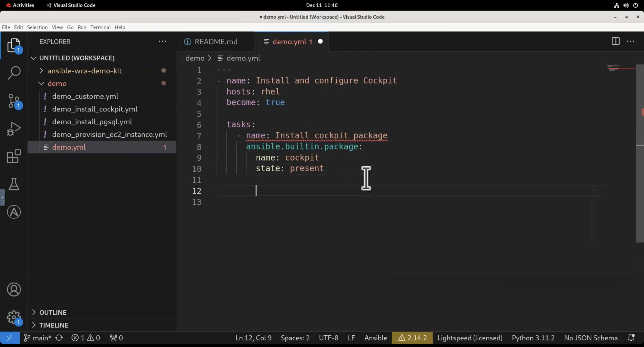Open the Extensions view
The height and width of the screenshot is (347, 644).
[x=14, y=157]
